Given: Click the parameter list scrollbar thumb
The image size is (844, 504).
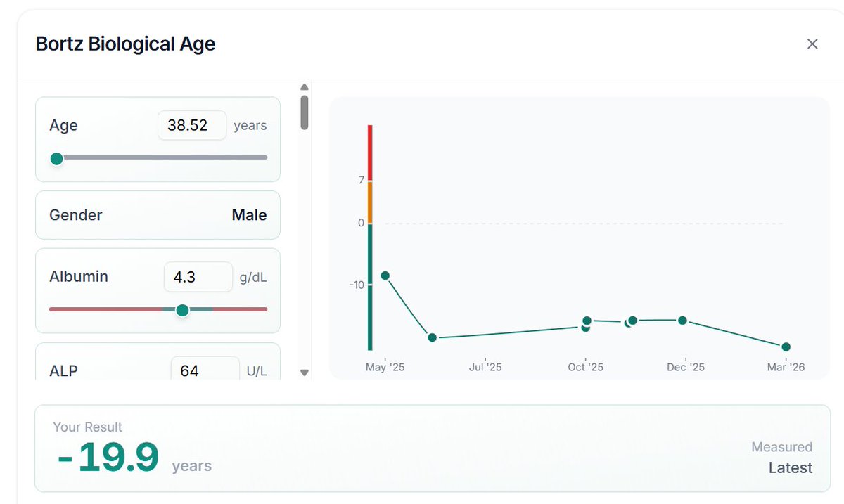Looking at the screenshot, I should [305, 112].
